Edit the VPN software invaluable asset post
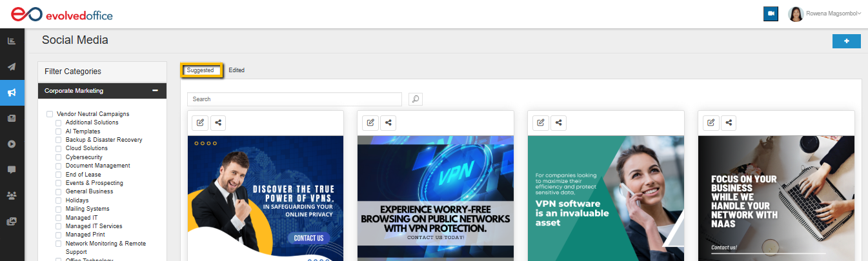 (541, 122)
